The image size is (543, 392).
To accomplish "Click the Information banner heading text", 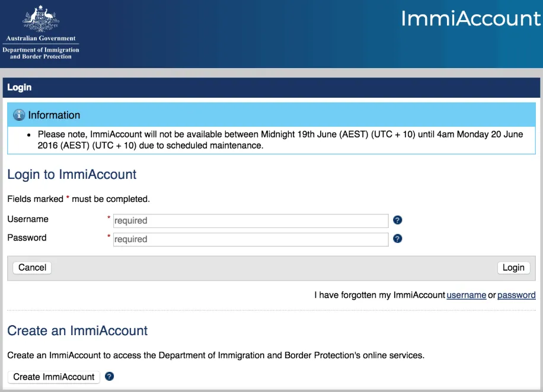I will (54, 115).
